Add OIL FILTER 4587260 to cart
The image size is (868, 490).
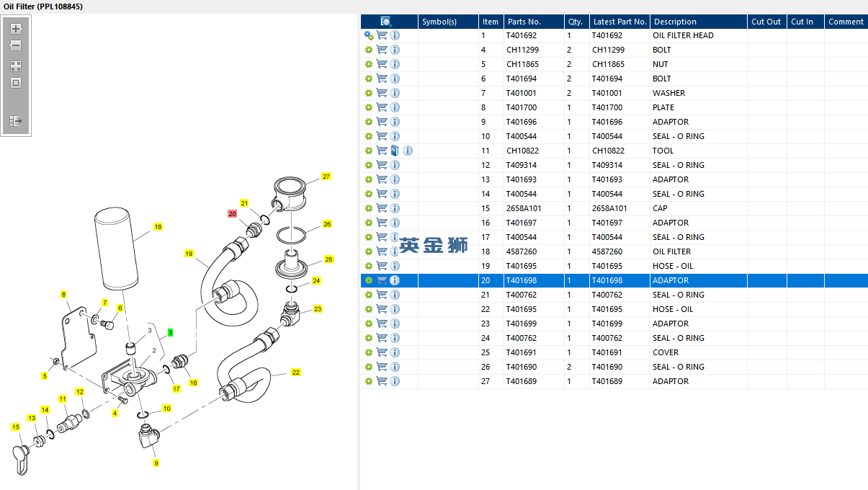[x=382, y=251]
